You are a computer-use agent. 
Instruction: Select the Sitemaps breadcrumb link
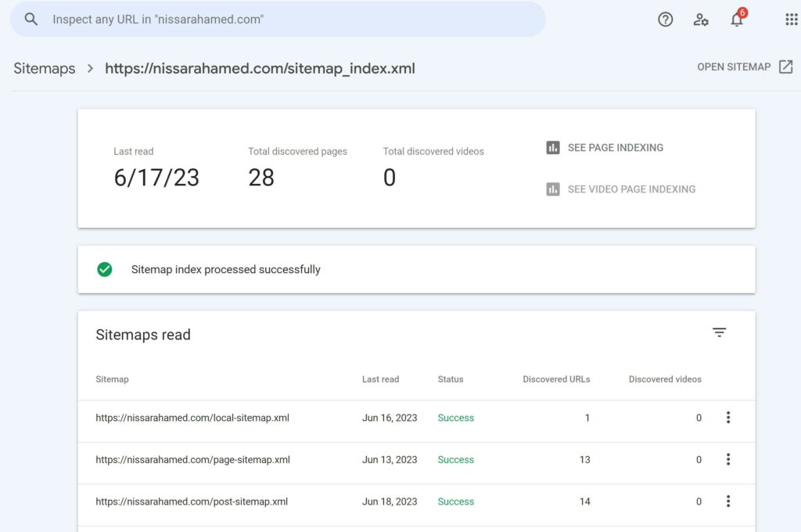(x=44, y=68)
